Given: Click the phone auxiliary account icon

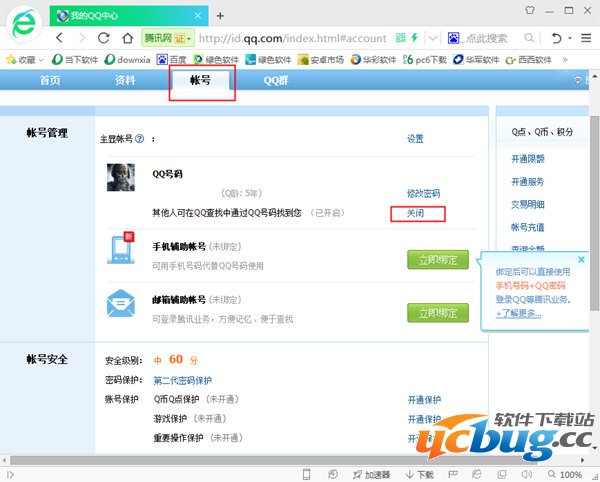Looking at the screenshot, I should tap(121, 248).
